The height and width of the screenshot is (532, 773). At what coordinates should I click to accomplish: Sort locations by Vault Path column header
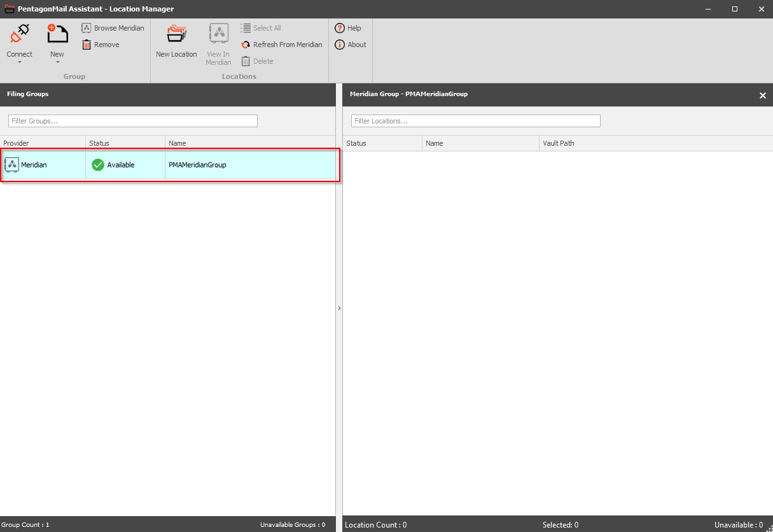656,143
